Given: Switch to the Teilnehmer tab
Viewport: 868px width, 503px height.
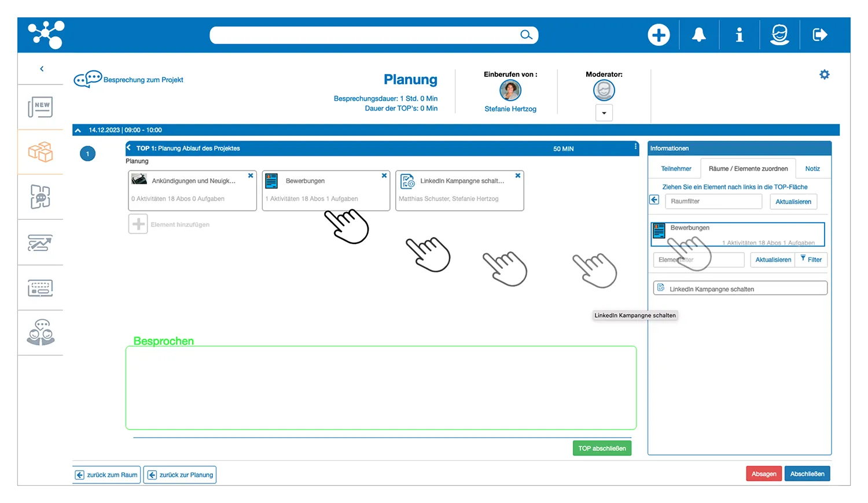Looking at the screenshot, I should click(676, 169).
